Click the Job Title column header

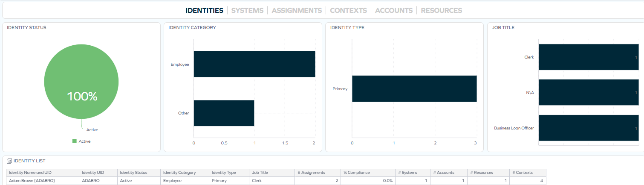click(x=271, y=173)
